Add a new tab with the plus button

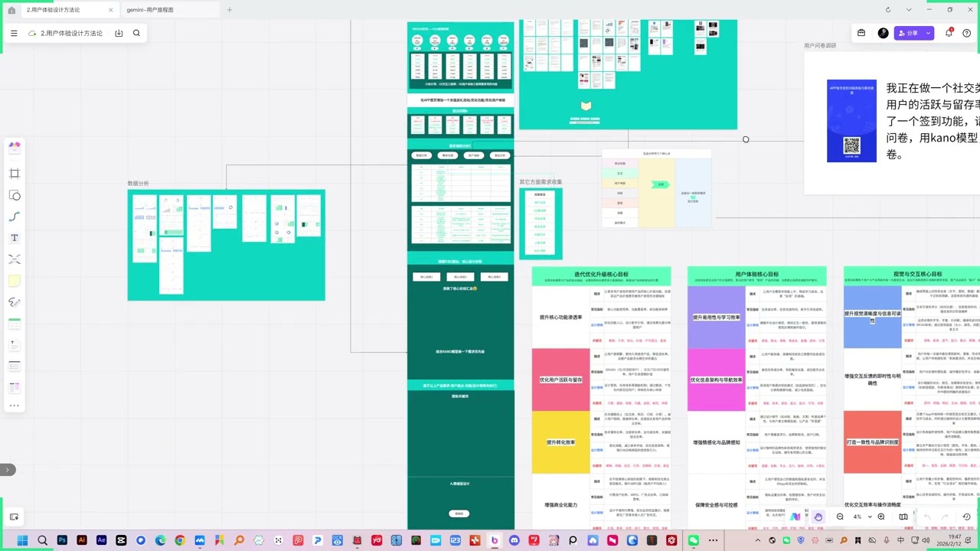coord(230,10)
